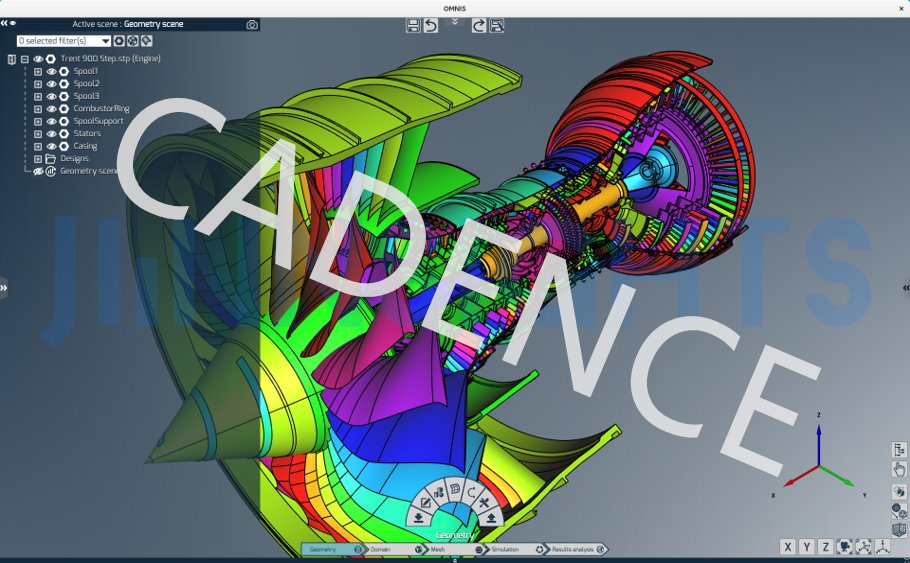Toggle visibility eye for Spool1
The width and height of the screenshot is (910, 563).
51,71
